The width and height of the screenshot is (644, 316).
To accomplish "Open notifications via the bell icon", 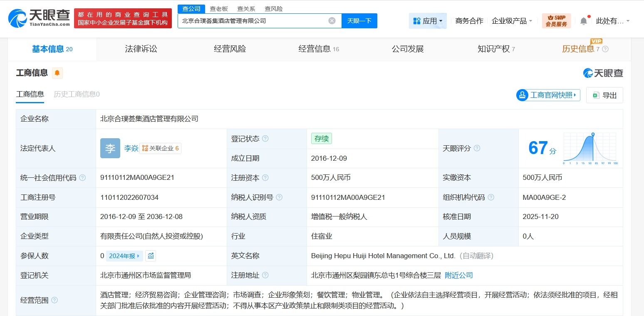I will (584, 20).
